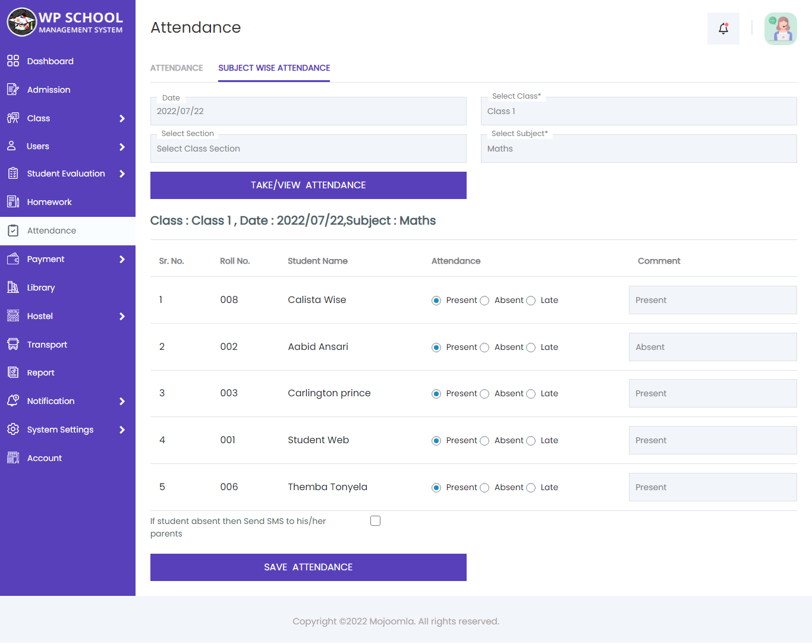The image size is (812, 644).
Task: Open the Homework sidebar icon
Action: [x=13, y=202]
